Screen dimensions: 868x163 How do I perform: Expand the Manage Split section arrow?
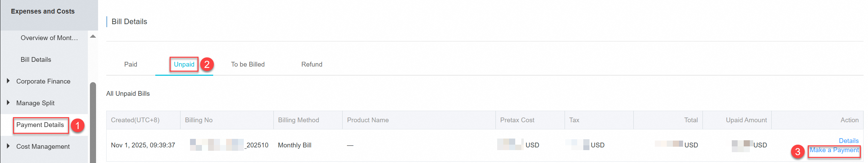tap(8, 103)
